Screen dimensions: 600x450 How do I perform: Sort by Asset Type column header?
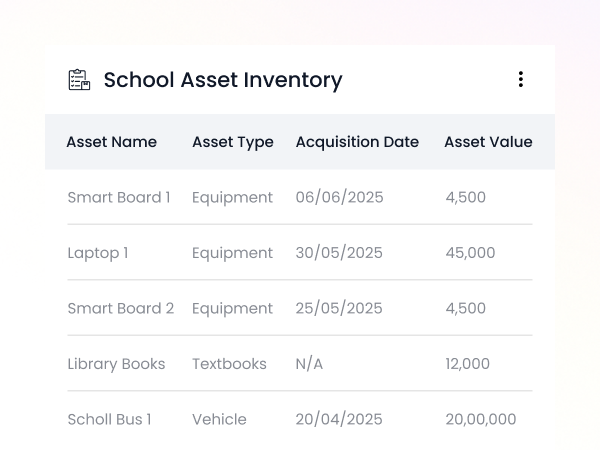(233, 142)
